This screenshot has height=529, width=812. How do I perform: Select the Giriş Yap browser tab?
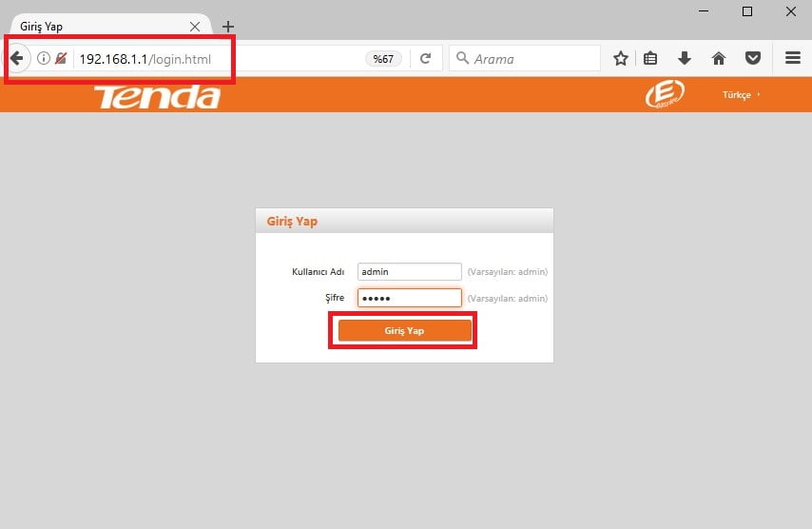tap(95, 27)
